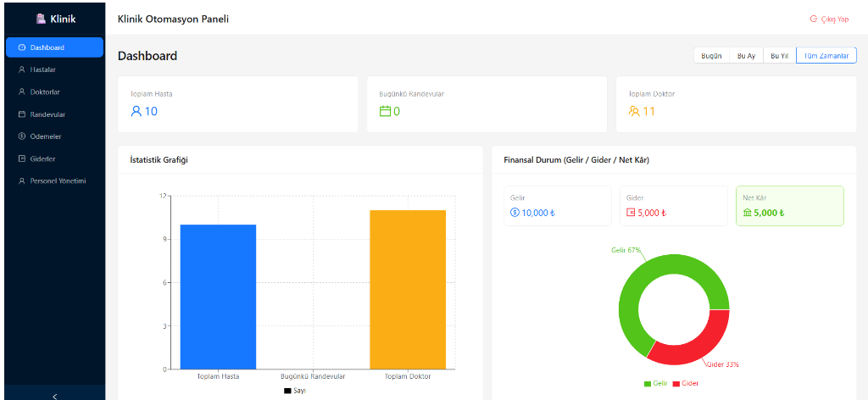868x400 pixels.
Task: Collapse the sidebar with the bottom chevron
Action: point(55,396)
